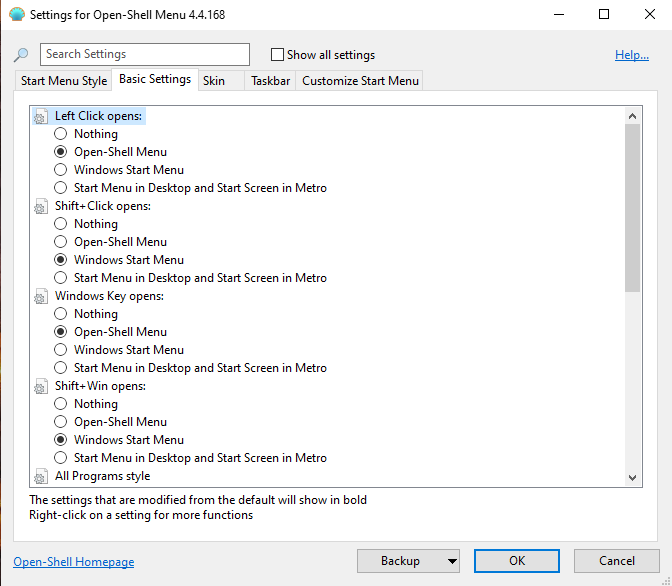Screen dimensions: 672x586
Task: Click the gear icon beside All Programs style
Action: [x=40, y=477]
